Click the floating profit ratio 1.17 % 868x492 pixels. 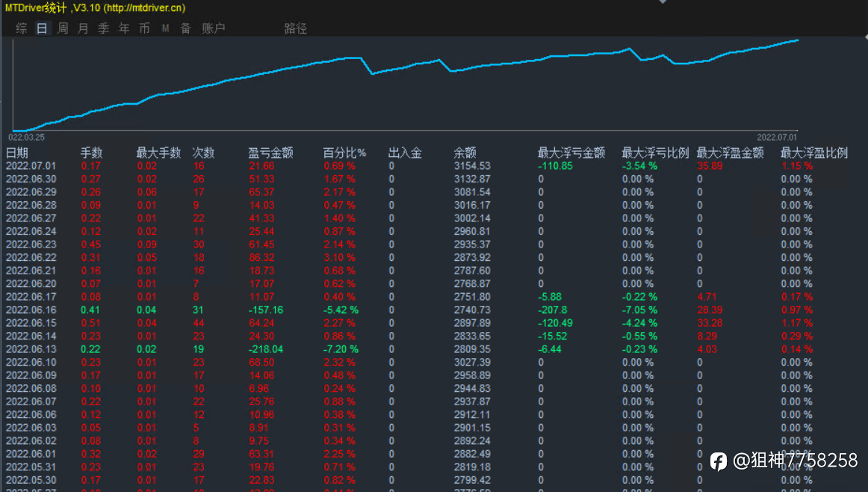(x=796, y=323)
